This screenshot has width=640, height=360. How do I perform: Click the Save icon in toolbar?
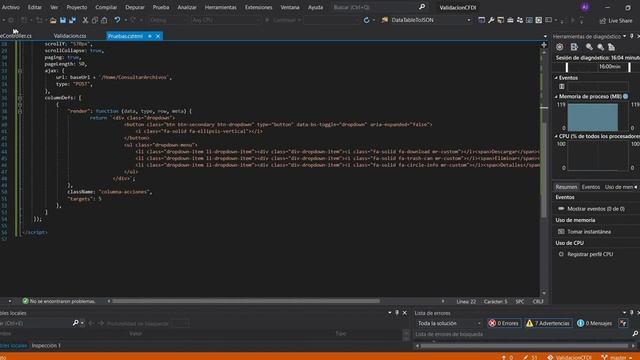coord(62,20)
